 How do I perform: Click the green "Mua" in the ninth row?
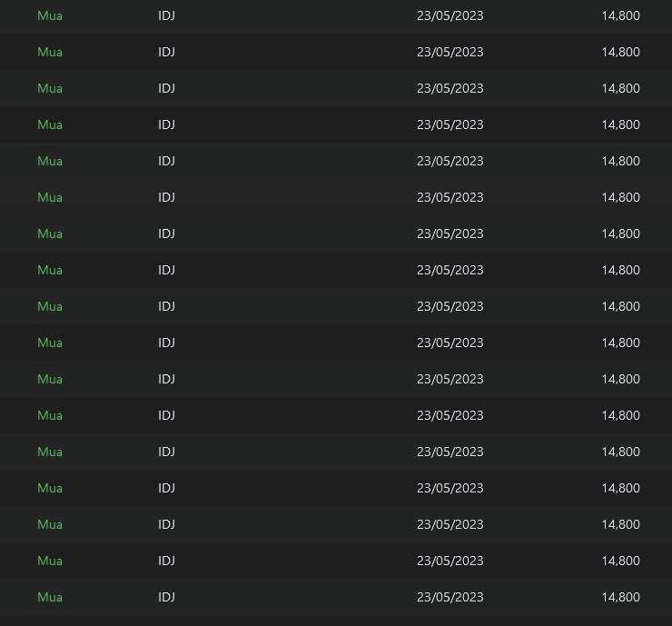tap(50, 306)
